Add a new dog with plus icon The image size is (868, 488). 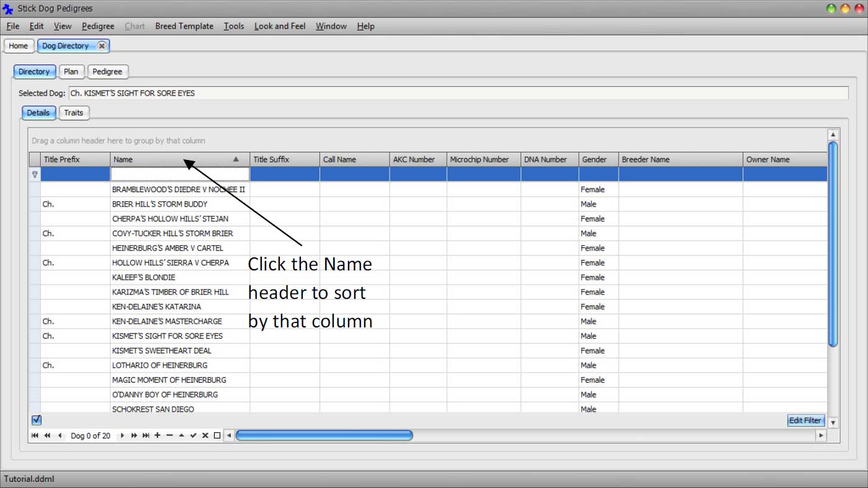coord(158,436)
